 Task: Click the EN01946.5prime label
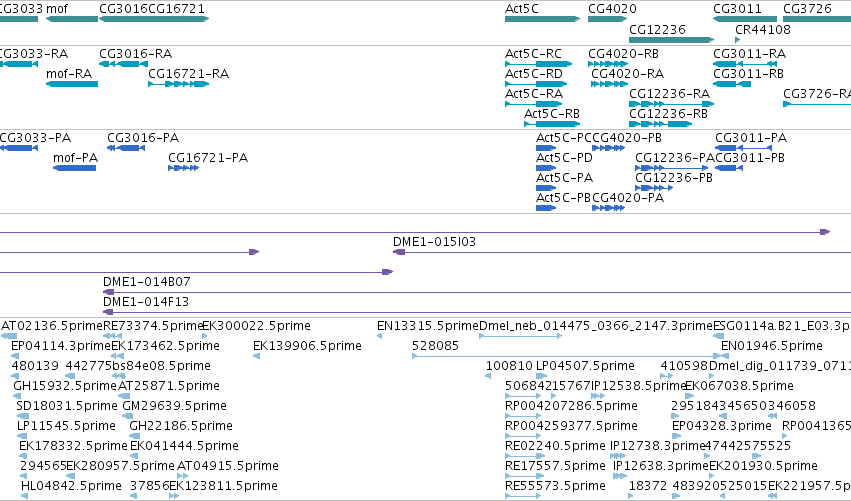point(772,346)
